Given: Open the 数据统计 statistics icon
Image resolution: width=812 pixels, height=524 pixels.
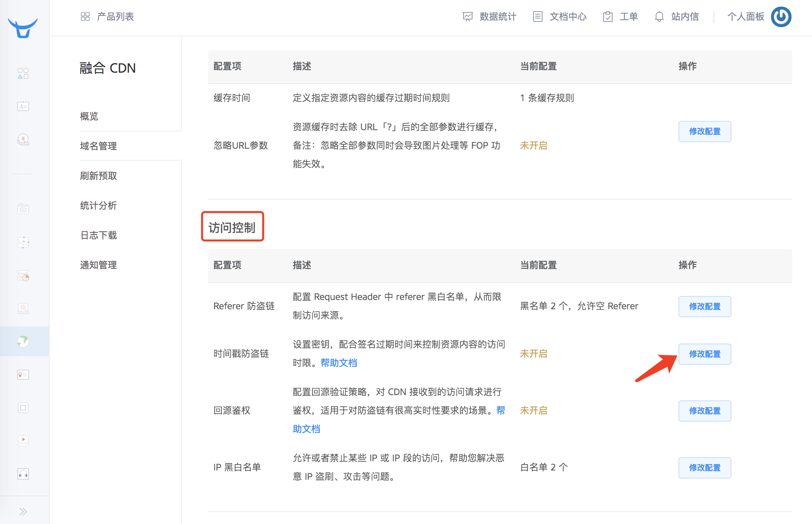Looking at the screenshot, I should pos(468,16).
